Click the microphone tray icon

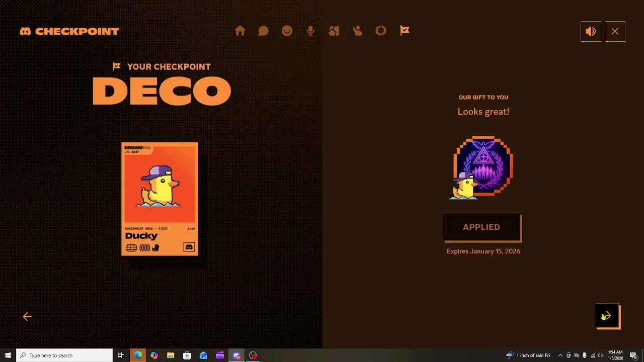tap(585, 355)
